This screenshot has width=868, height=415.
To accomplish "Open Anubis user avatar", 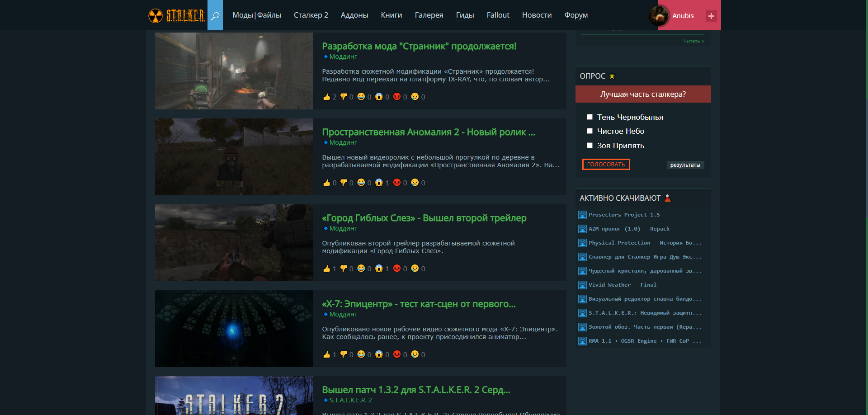I will pyautogui.click(x=659, y=16).
